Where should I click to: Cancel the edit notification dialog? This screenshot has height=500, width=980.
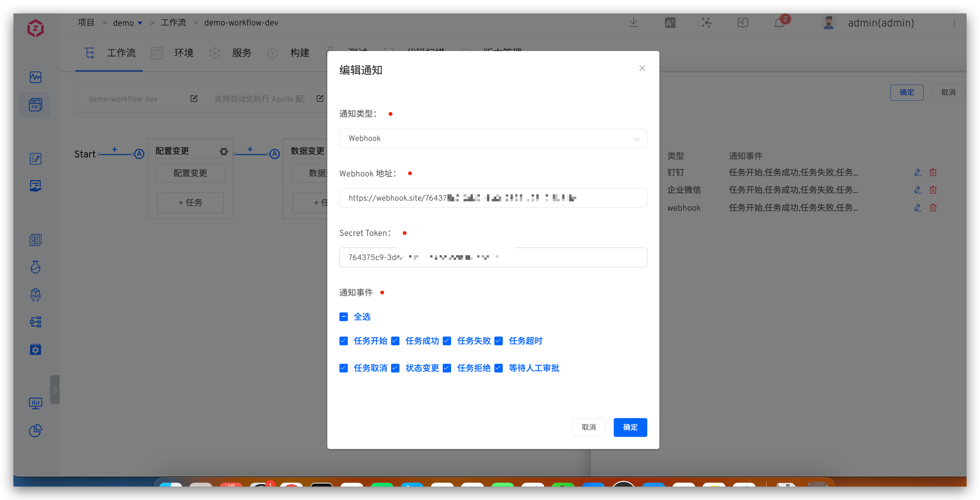589,427
